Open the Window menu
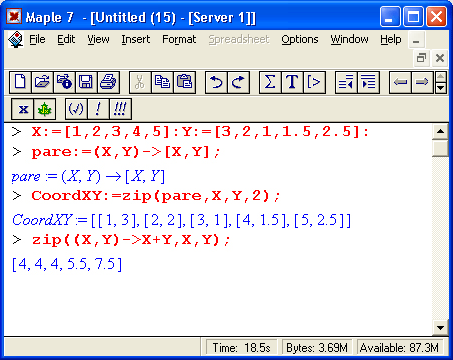Viewport: 453px width, 360px height. (349, 39)
